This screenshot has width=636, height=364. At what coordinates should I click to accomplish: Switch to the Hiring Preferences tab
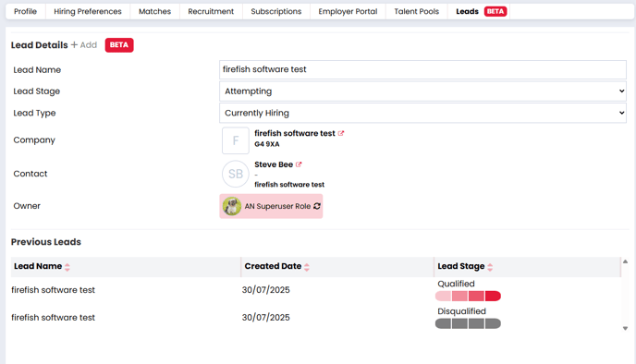coord(88,11)
